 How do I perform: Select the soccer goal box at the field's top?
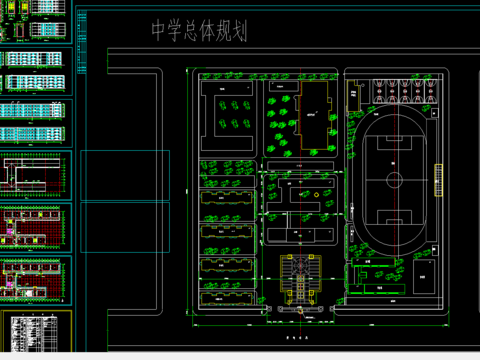[x=394, y=143]
